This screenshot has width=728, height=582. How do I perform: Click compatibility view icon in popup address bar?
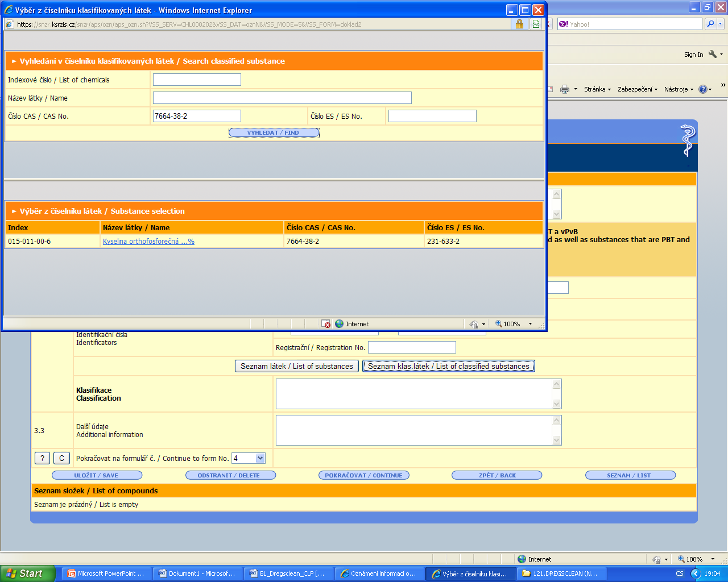point(536,24)
